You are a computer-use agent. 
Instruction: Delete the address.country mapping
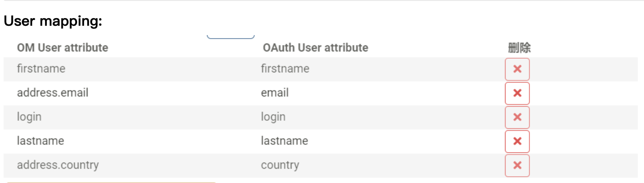click(517, 165)
